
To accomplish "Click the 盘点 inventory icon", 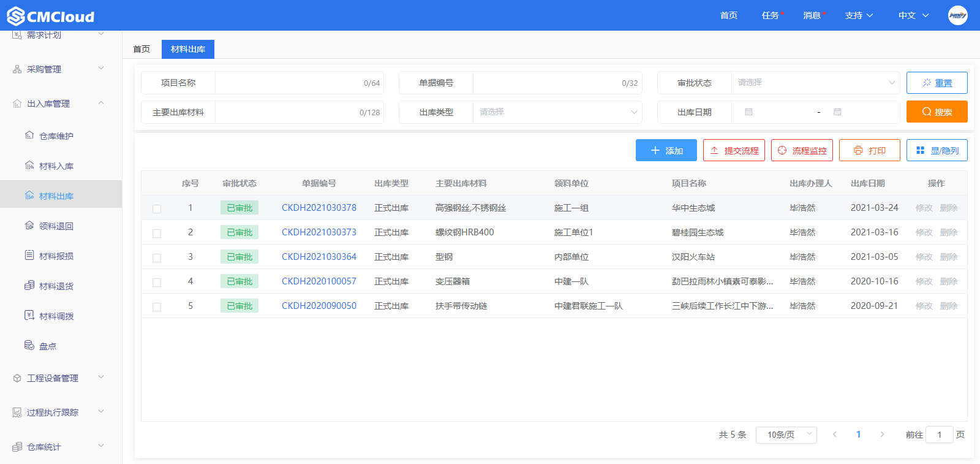I will [x=29, y=345].
